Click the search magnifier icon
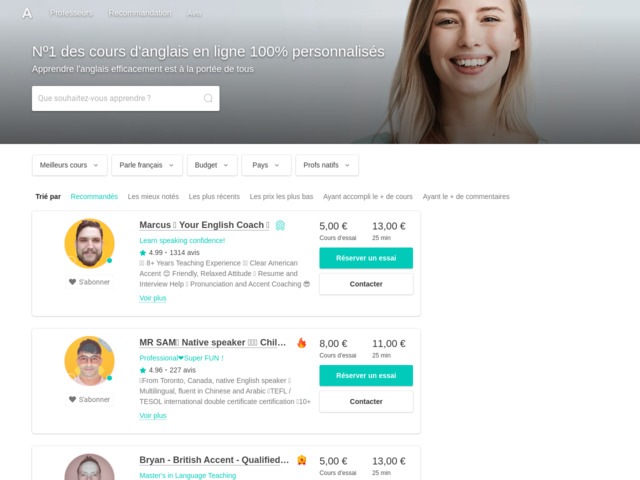Image resolution: width=640 pixels, height=480 pixels. tap(208, 98)
